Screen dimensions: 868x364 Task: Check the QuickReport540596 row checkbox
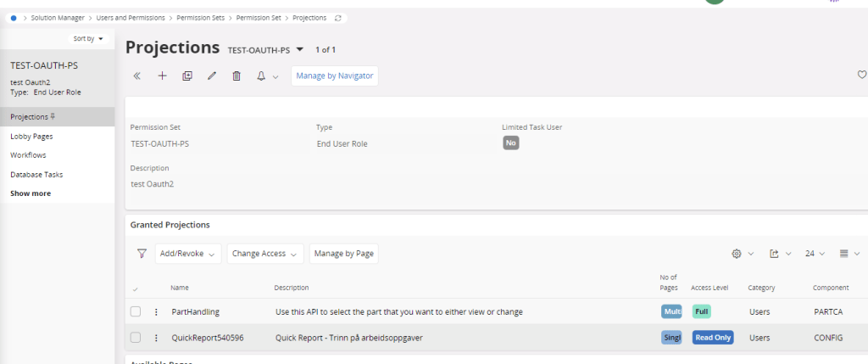pyautogui.click(x=136, y=338)
